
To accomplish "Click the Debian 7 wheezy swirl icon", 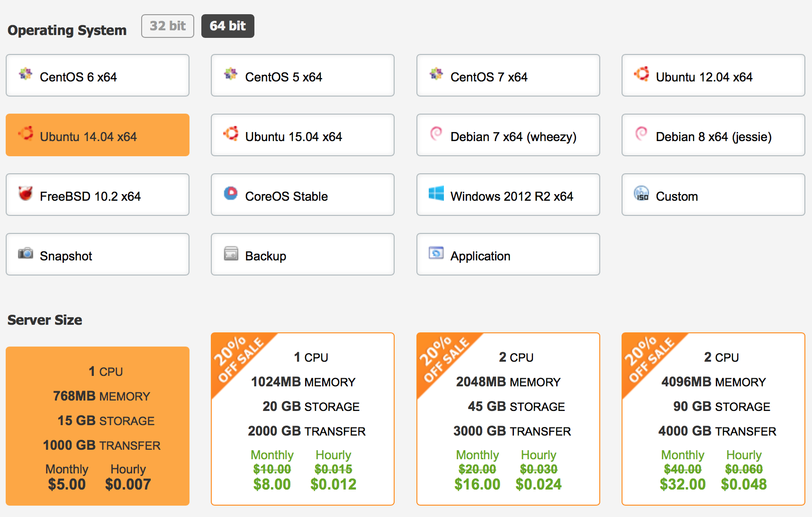I will point(436,134).
